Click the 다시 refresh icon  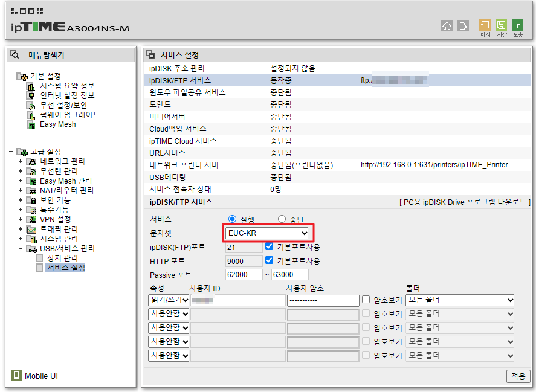coord(485,25)
